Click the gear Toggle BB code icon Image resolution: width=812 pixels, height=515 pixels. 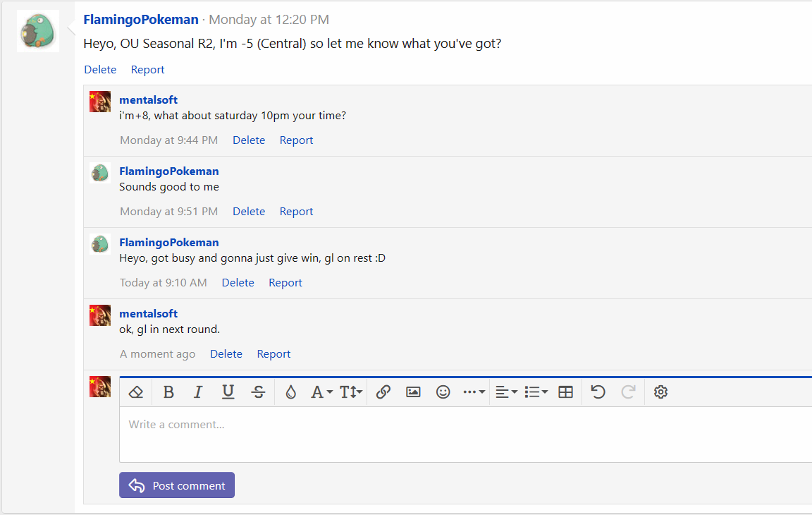pos(660,392)
